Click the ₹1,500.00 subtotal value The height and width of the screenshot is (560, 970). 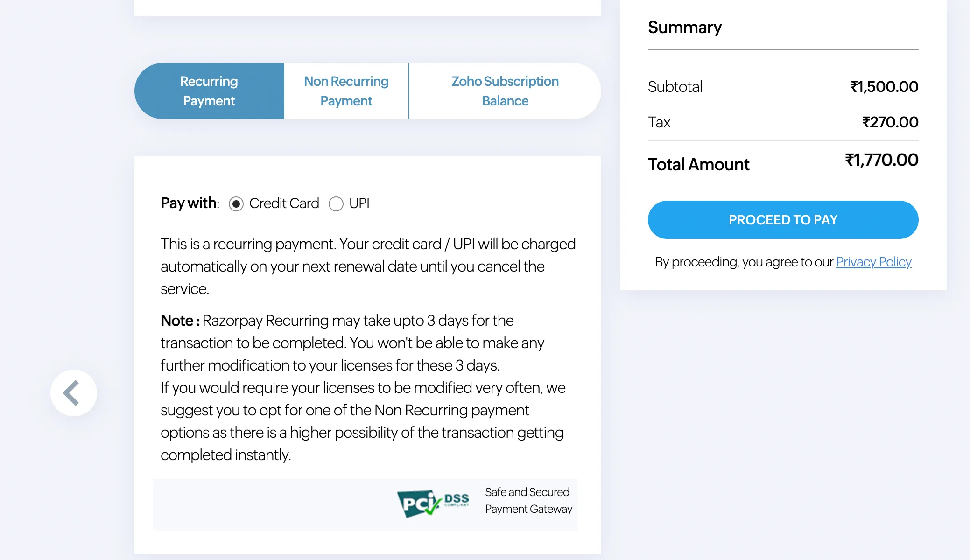884,87
